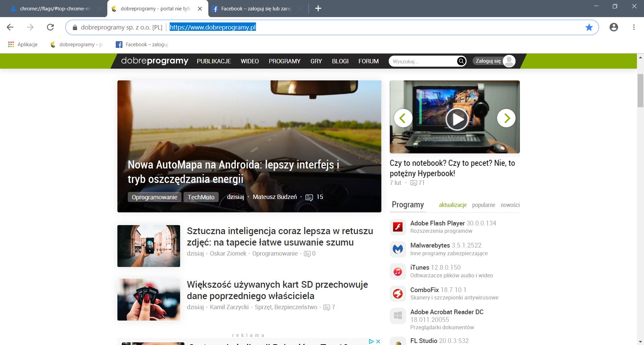
Task: Click the Oprogramowanie tag on featured article
Action: pos(155,197)
